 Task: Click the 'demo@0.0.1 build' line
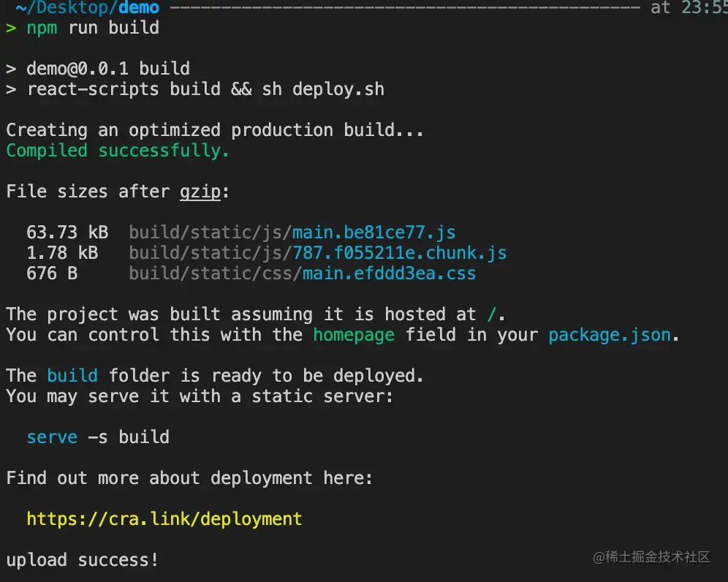(x=108, y=69)
